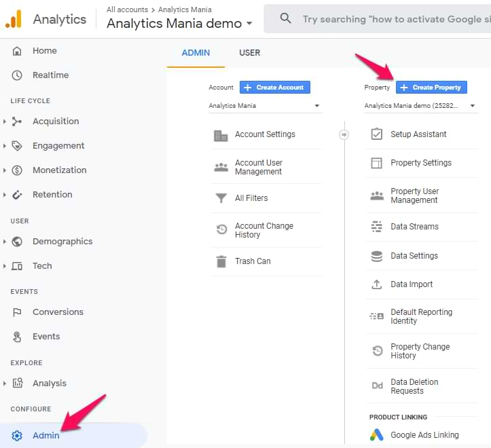
Task: Click the Create Account button
Action: pyautogui.click(x=275, y=88)
